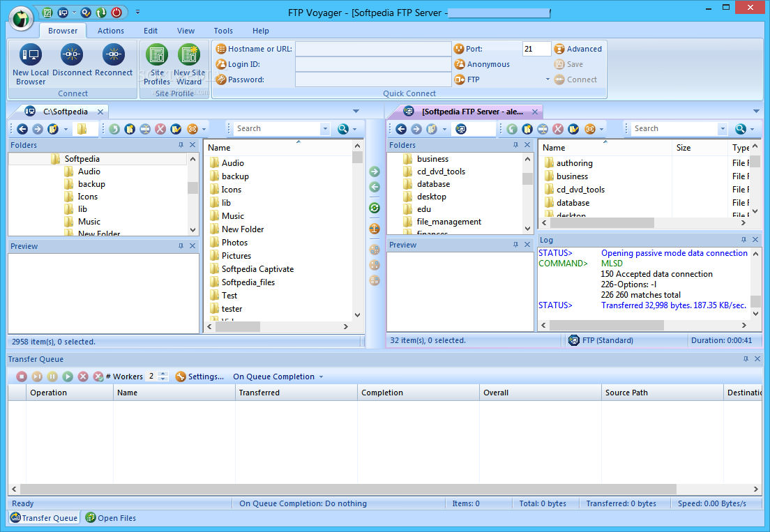Image resolution: width=770 pixels, height=532 pixels.
Task: Click the Disconnect ribbon button
Action: [72, 61]
